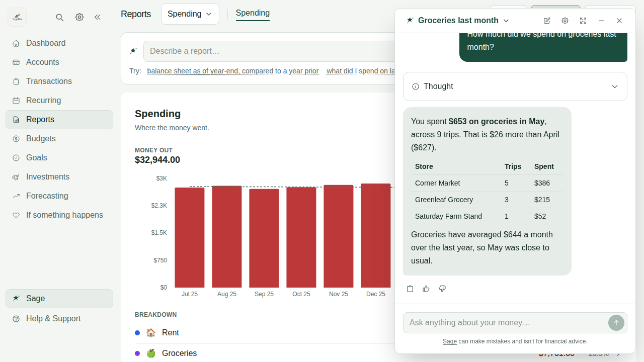Follow the Sage link in disclaimer
Screen dimensions: 644x362
pyautogui.click(x=450, y=341)
